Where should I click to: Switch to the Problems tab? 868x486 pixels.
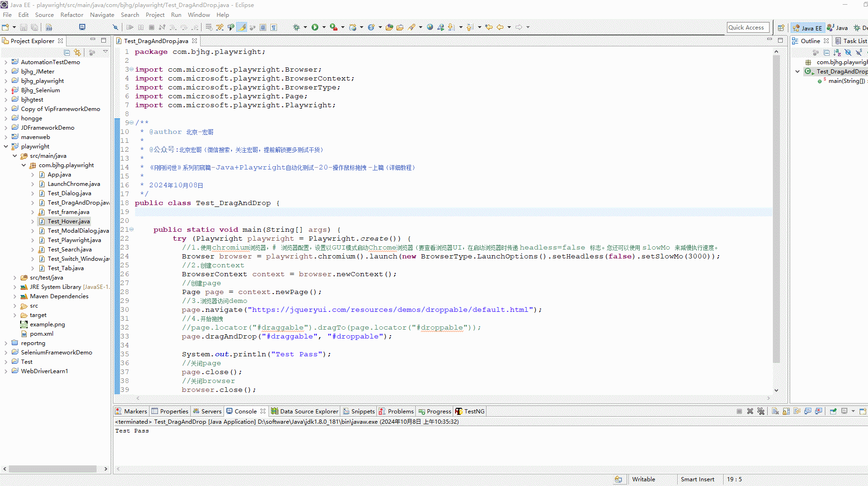click(x=397, y=411)
